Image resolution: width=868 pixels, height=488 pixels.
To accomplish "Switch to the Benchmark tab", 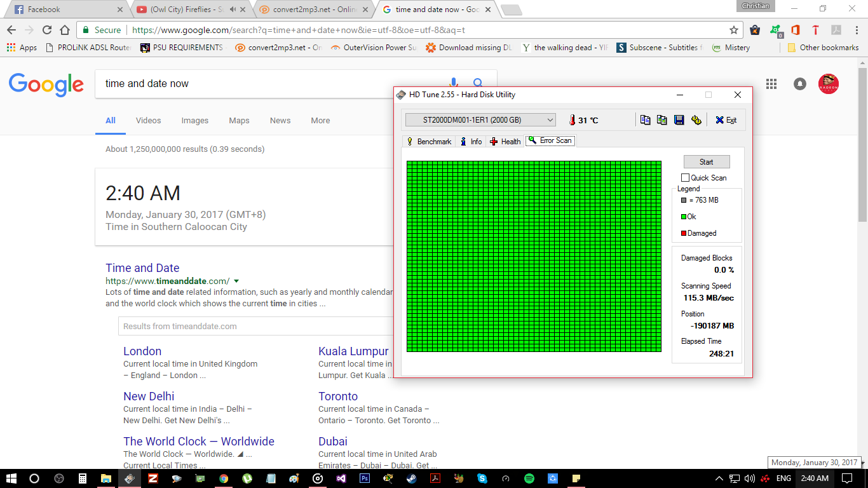I will coord(429,141).
